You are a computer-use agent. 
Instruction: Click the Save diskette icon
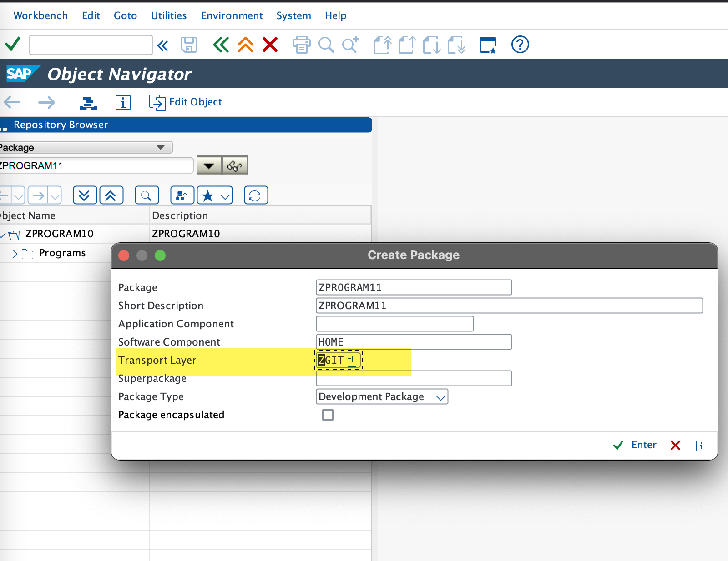point(189,45)
